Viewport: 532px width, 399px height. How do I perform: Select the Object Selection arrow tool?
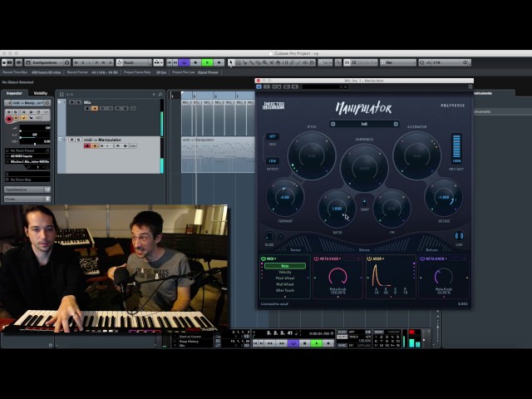[x=231, y=63]
